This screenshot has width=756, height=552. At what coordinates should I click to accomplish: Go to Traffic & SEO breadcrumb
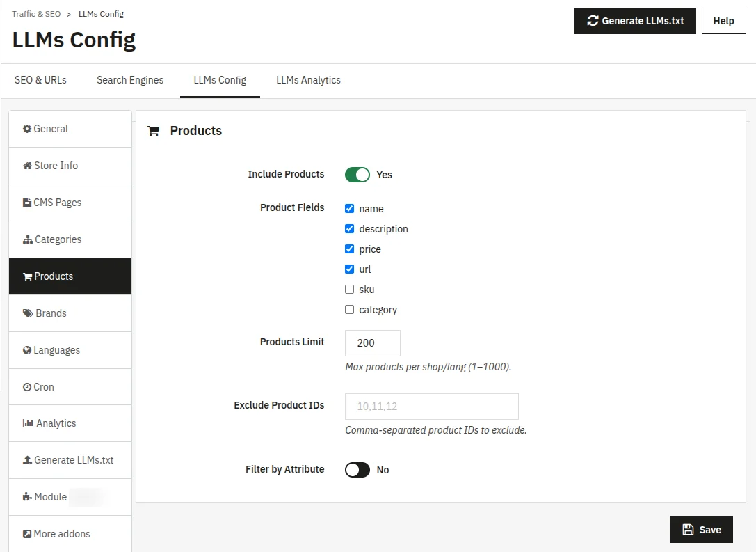coord(36,14)
